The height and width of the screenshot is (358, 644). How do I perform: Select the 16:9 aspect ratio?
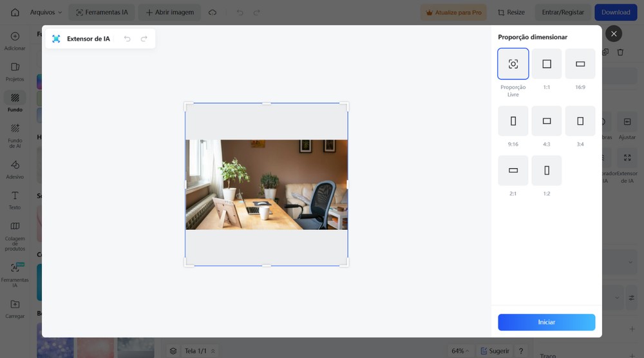(580, 64)
